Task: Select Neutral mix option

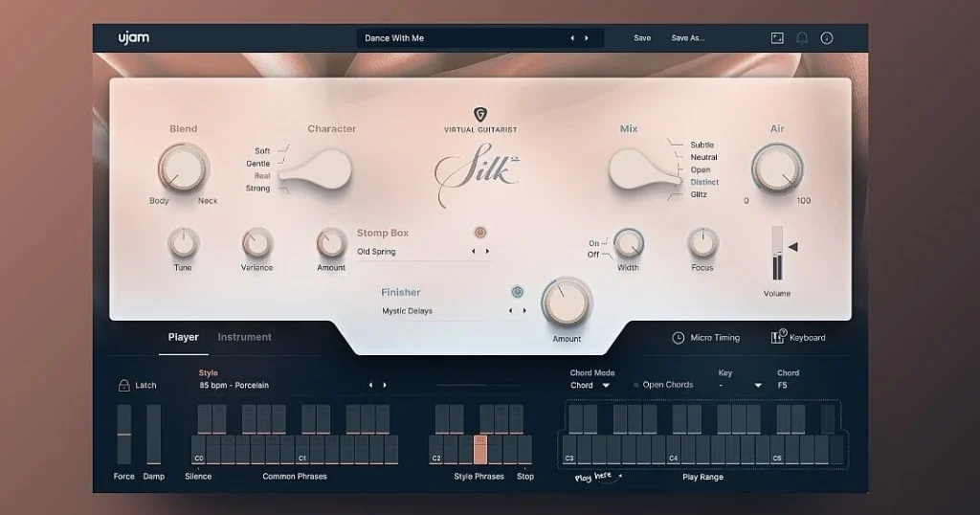Action: click(703, 157)
